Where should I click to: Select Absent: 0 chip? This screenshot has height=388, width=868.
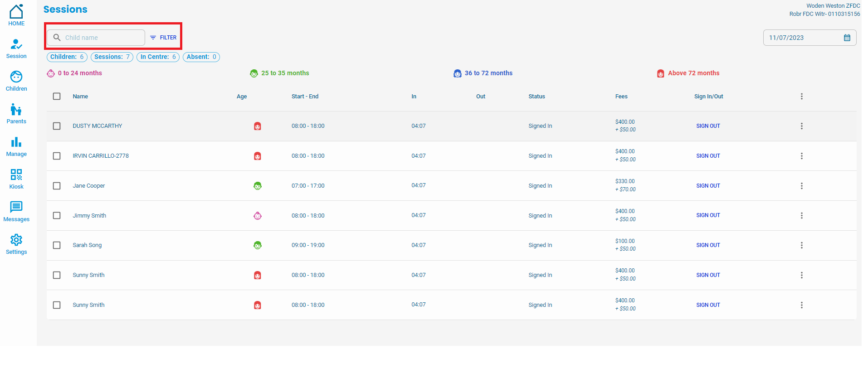point(201,57)
